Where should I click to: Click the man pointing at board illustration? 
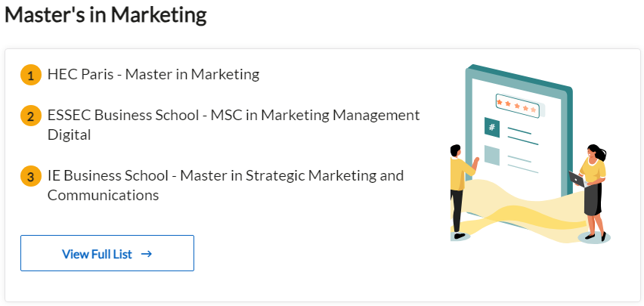click(462, 192)
